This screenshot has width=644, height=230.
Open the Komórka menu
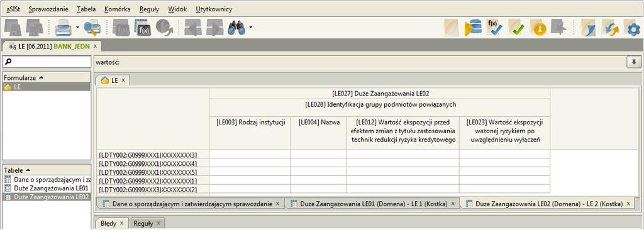(x=118, y=9)
